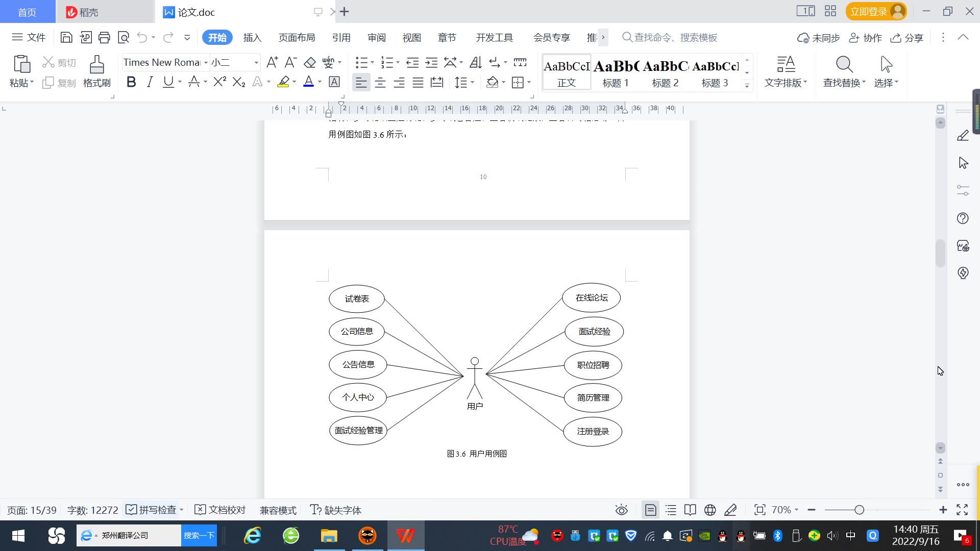The width and height of the screenshot is (980, 551).
Task: Click the center alignment icon
Action: point(380,83)
